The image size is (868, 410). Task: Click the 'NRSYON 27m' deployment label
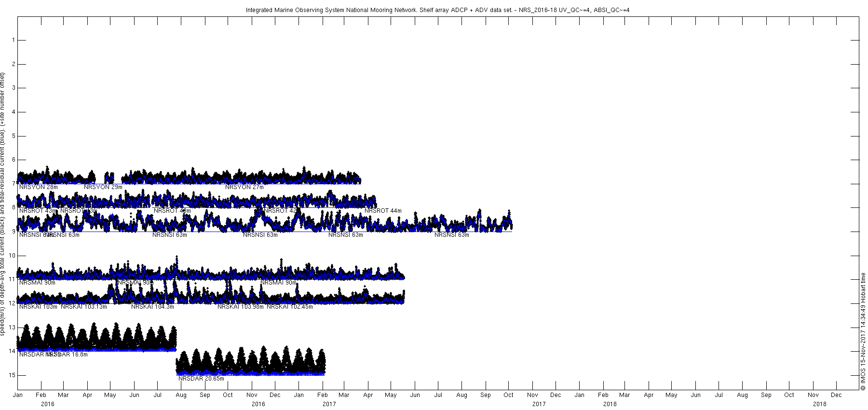click(x=244, y=187)
